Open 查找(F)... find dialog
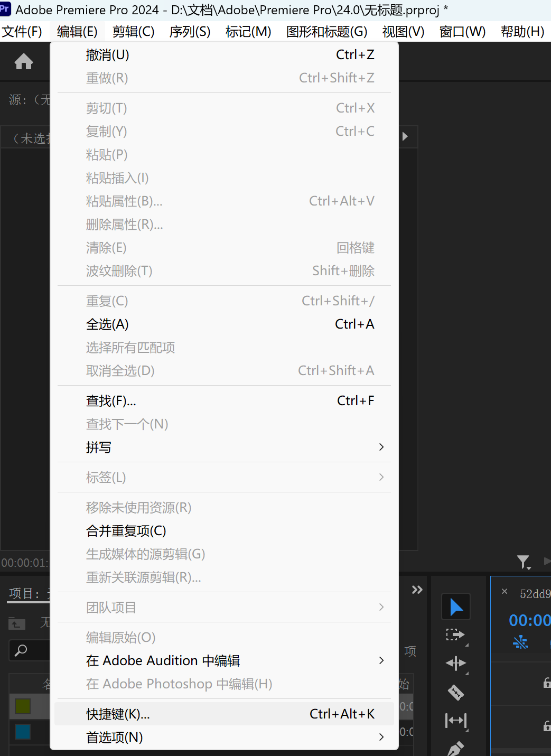551x756 pixels. pyautogui.click(x=224, y=401)
